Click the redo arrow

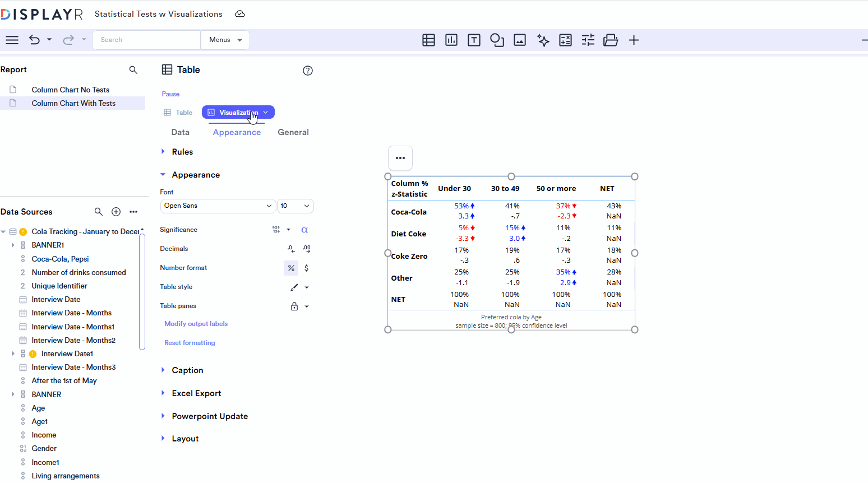pyautogui.click(x=68, y=40)
